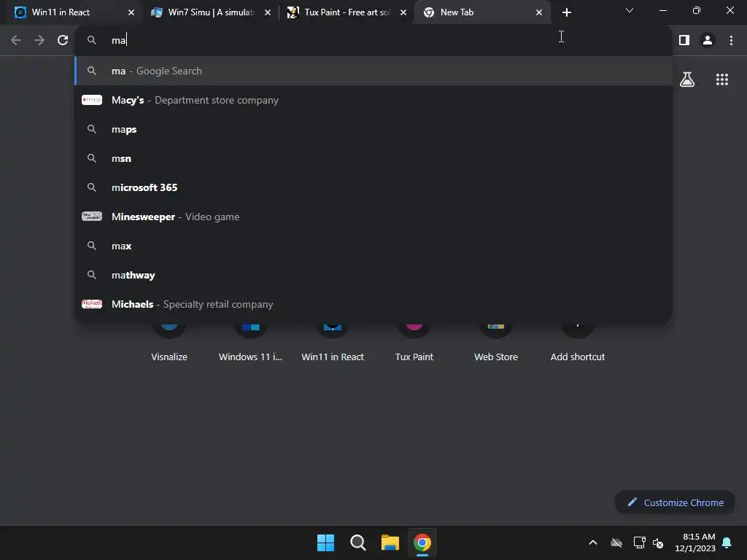747x560 pixels.
Task: Click into the address bar with 'ma'
Action: (373, 40)
